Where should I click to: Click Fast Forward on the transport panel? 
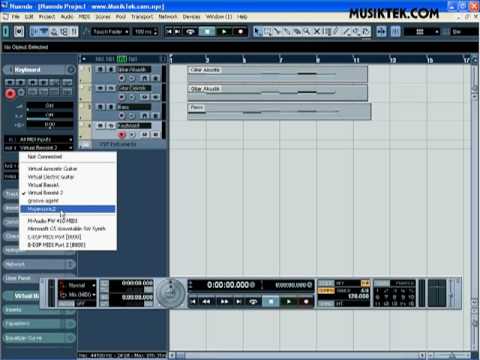point(224,302)
